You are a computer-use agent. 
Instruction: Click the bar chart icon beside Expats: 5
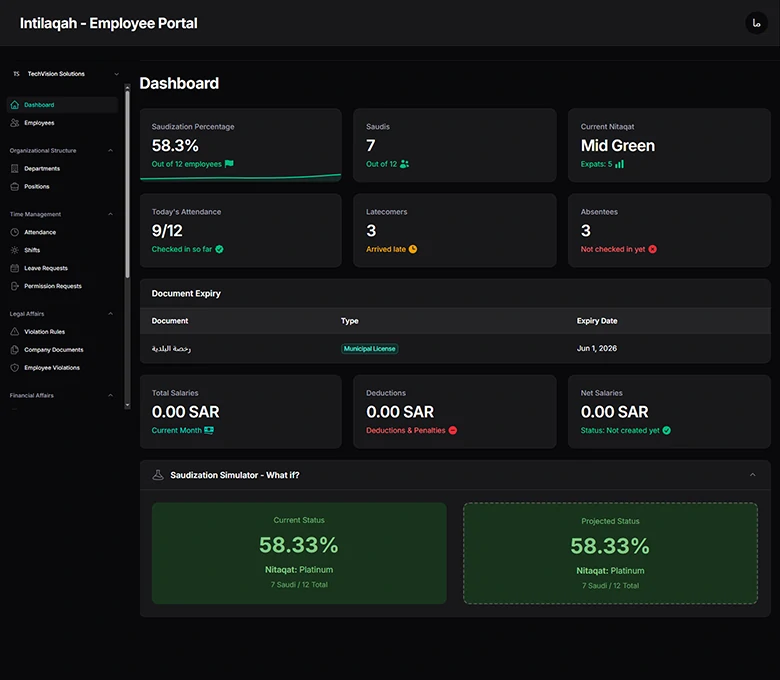619,164
